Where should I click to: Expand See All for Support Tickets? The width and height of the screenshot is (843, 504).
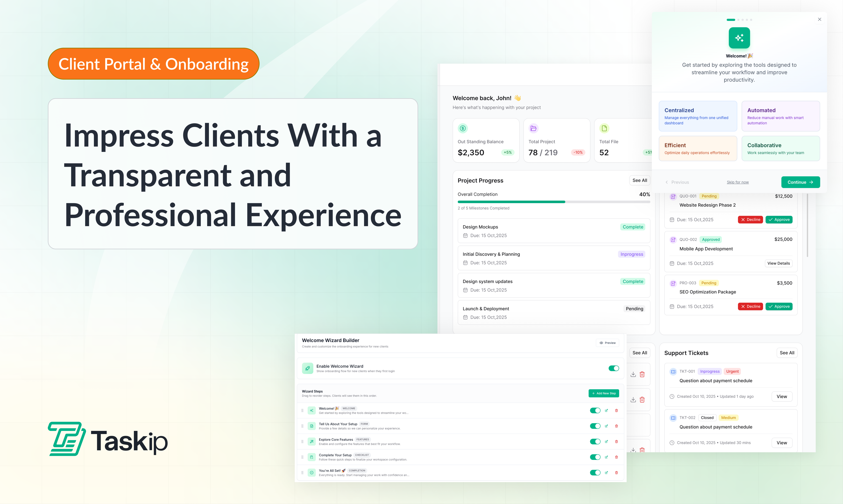point(787,353)
